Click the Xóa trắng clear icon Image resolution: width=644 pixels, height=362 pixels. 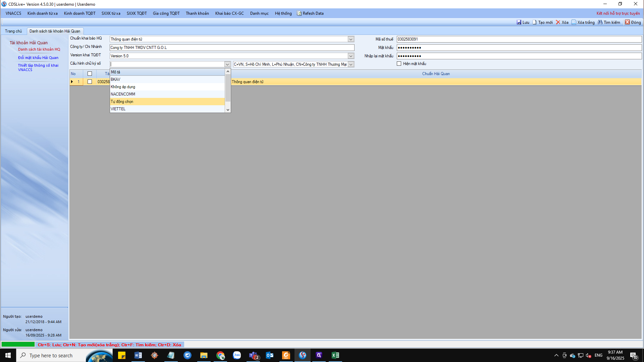(x=574, y=22)
